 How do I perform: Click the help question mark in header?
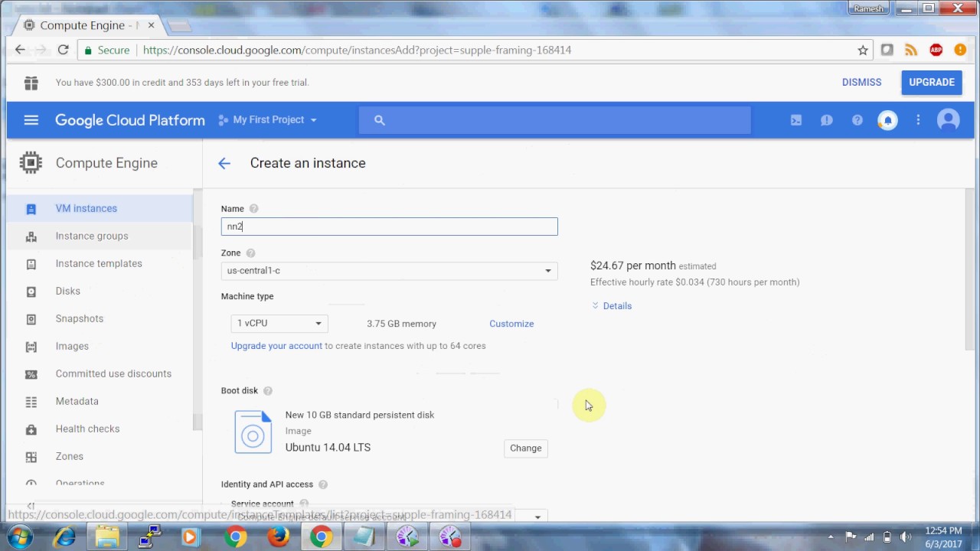[x=857, y=120]
